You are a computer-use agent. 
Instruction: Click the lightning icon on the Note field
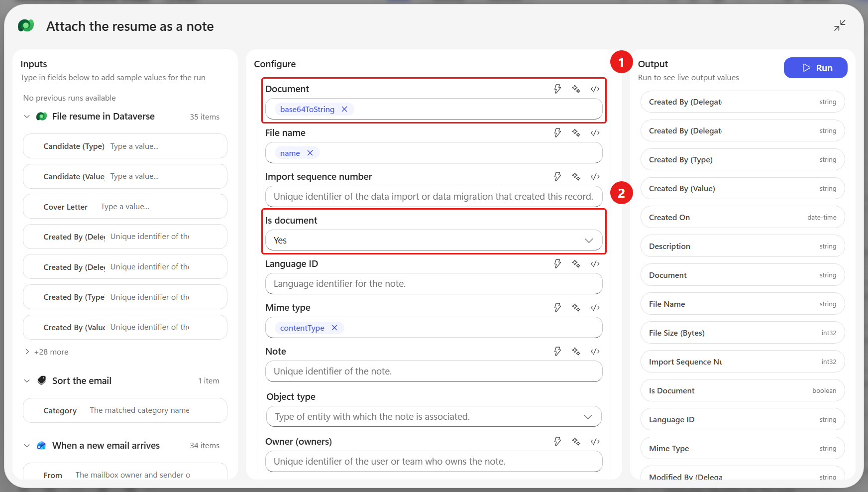click(557, 352)
